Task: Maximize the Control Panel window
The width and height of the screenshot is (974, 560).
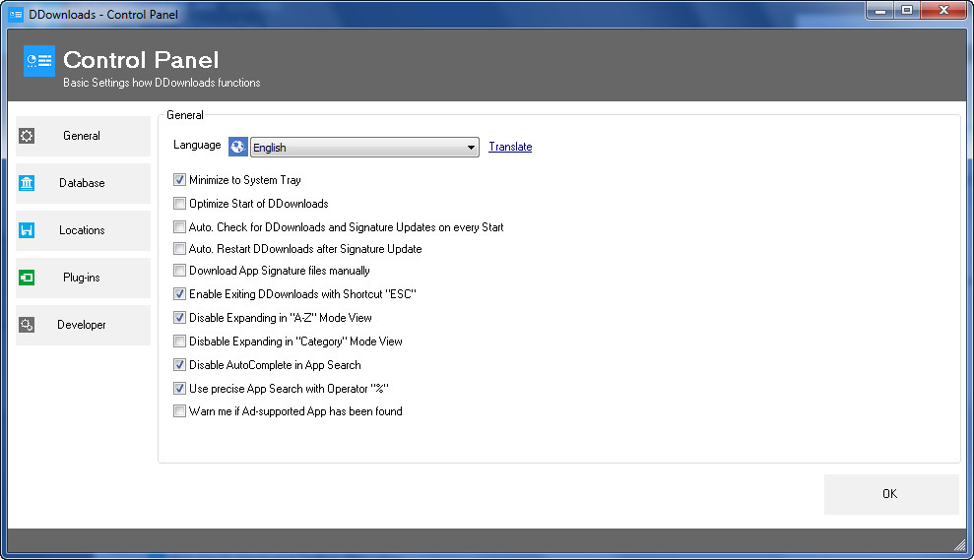Action: click(x=907, y=11)
